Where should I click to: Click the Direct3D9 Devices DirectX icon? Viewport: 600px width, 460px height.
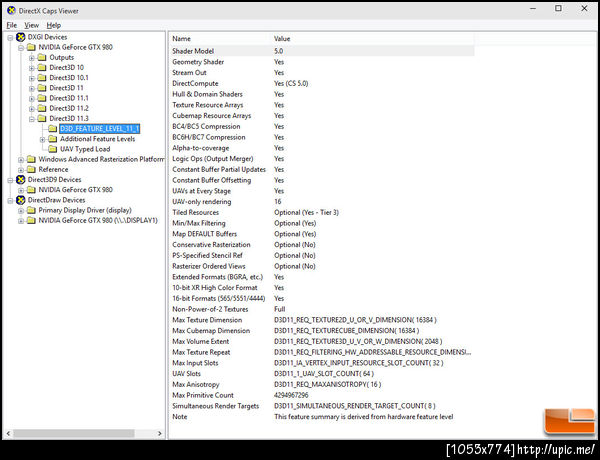coord(21,179)
